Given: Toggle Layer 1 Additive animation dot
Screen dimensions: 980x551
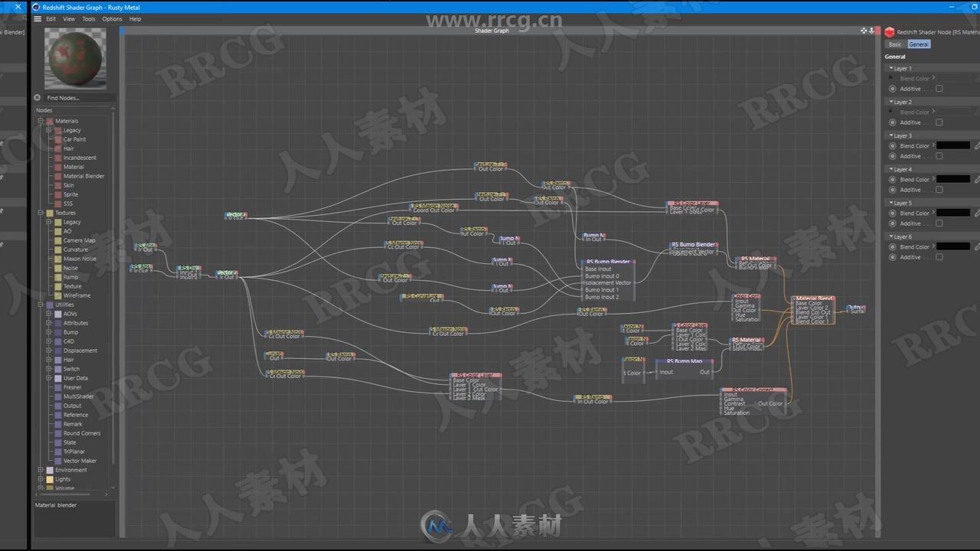Looking at the screenshot, I should point(893,89).
